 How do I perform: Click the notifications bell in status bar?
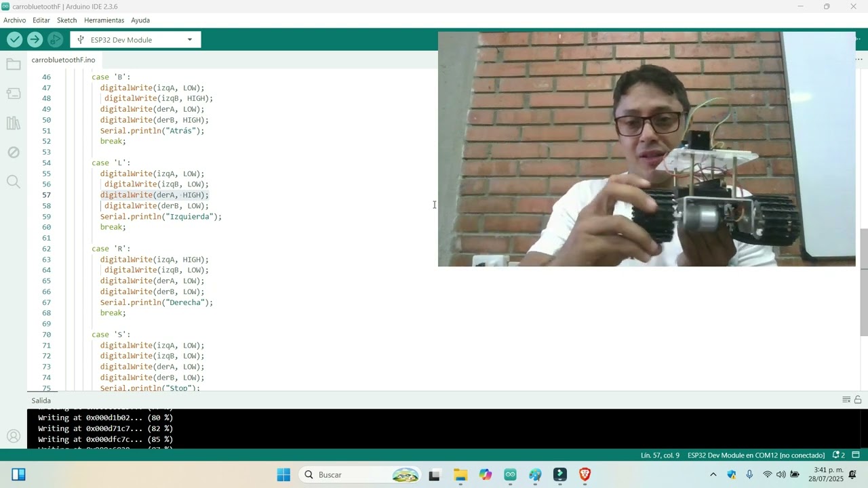(839, 455)
